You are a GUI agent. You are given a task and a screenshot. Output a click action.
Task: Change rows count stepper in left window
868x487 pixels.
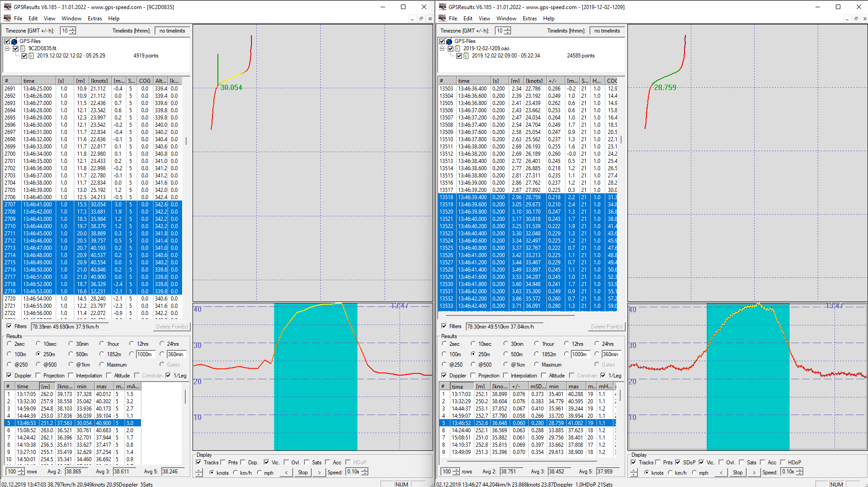(x=21, y=472)
